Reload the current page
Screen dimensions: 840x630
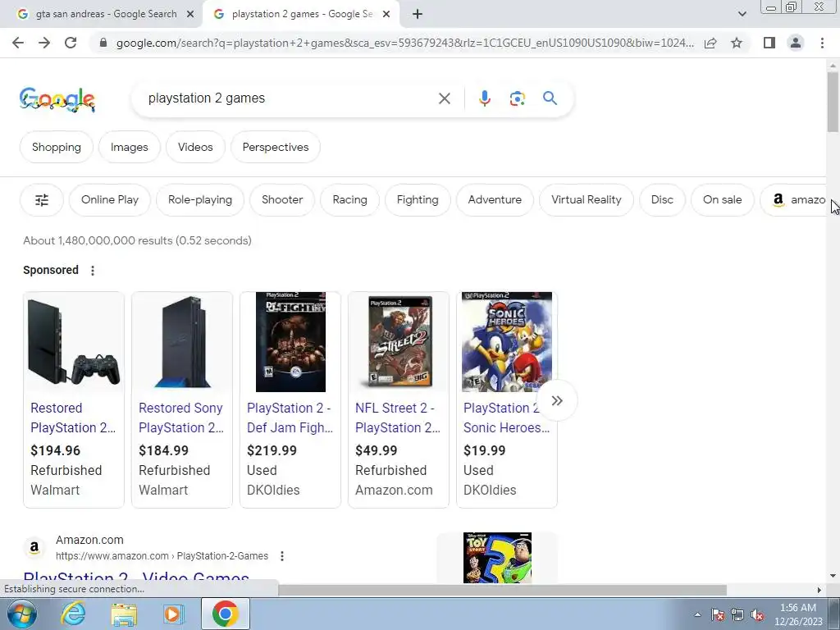click(x=71, y=43)
